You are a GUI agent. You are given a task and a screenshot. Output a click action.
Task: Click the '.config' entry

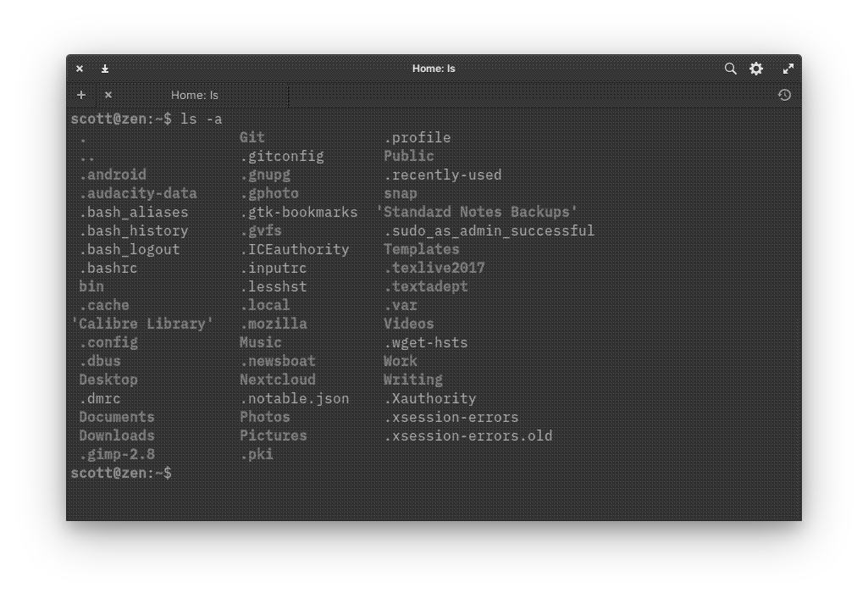[108, 342]
